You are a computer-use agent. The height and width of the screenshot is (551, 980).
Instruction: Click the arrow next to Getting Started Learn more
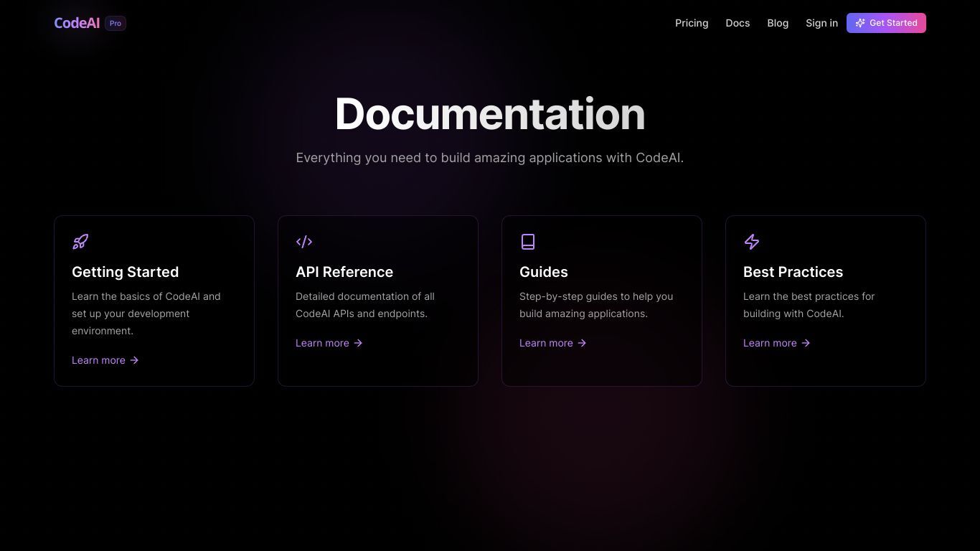[134, 360]
